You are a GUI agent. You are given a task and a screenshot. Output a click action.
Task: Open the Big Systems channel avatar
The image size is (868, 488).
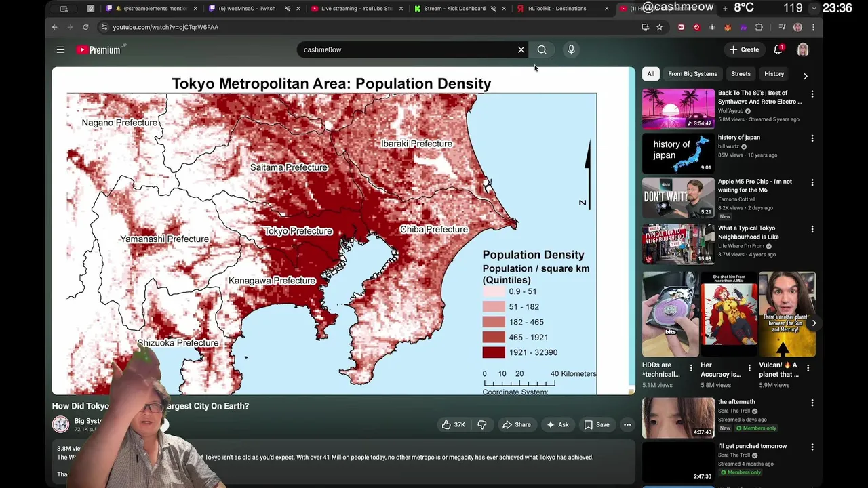point(61,424)
